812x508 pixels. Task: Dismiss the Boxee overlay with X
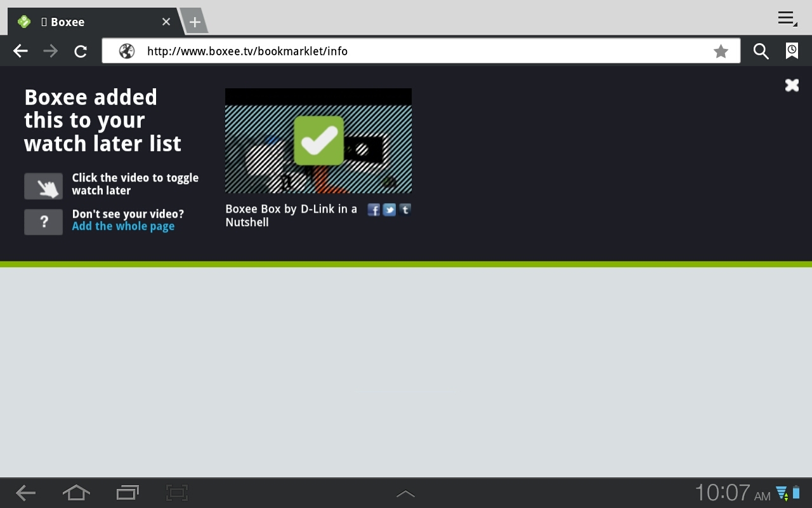[792, 85]
